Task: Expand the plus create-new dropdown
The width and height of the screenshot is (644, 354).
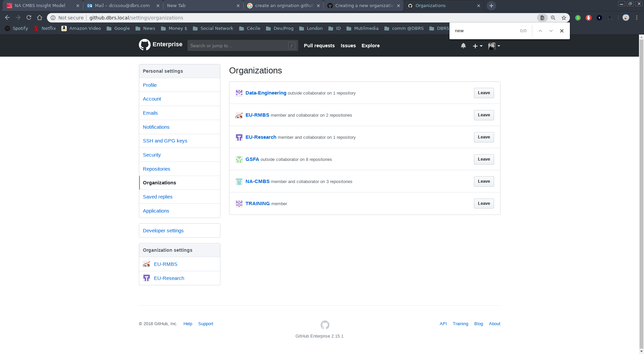Action: point(478,46)
